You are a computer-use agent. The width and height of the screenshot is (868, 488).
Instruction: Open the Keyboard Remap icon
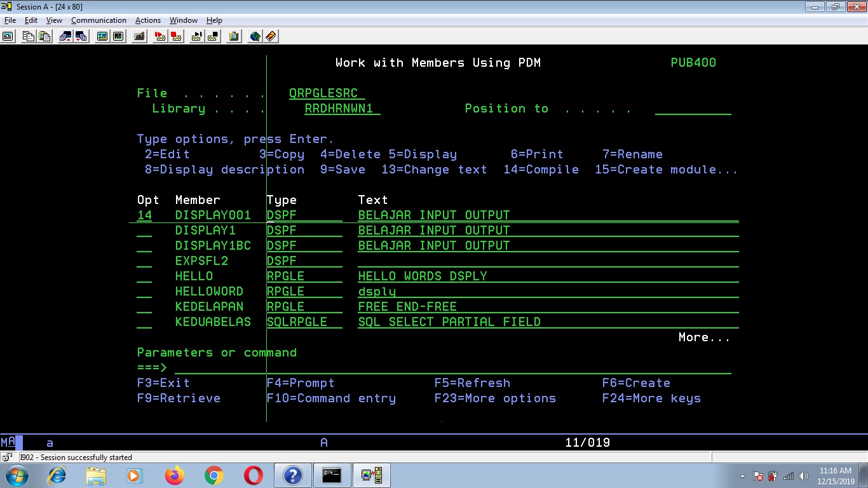click(x=139, y=36)
